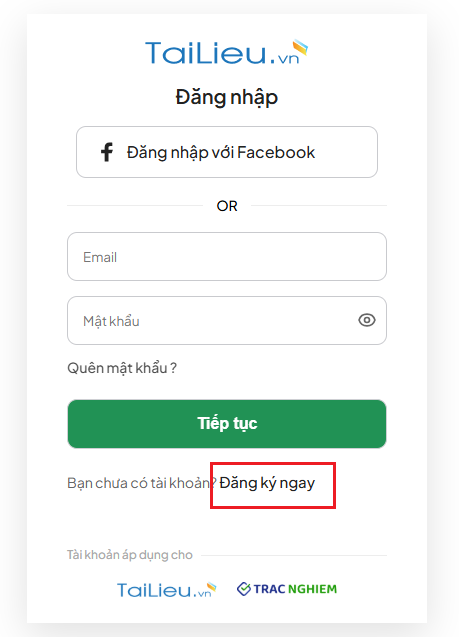Log in with the Facebook button
The width and height of the screenshot is (459, 637).
tap(227, 152)
